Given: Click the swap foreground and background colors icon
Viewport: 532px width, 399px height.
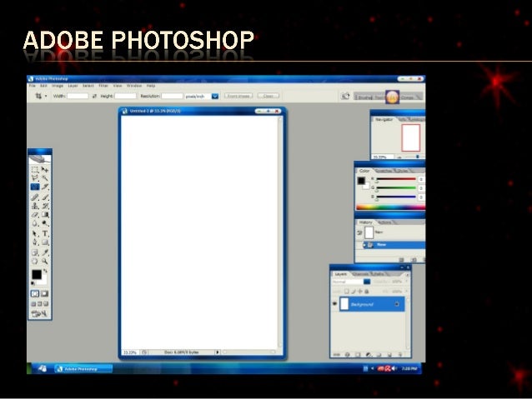Looking at the screenshot, I should coord(45,272).
